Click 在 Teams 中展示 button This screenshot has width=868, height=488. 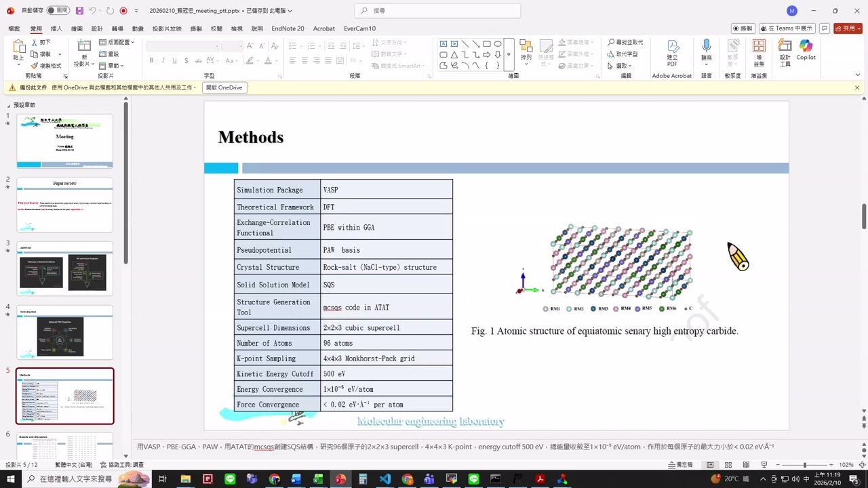(787, 28)
